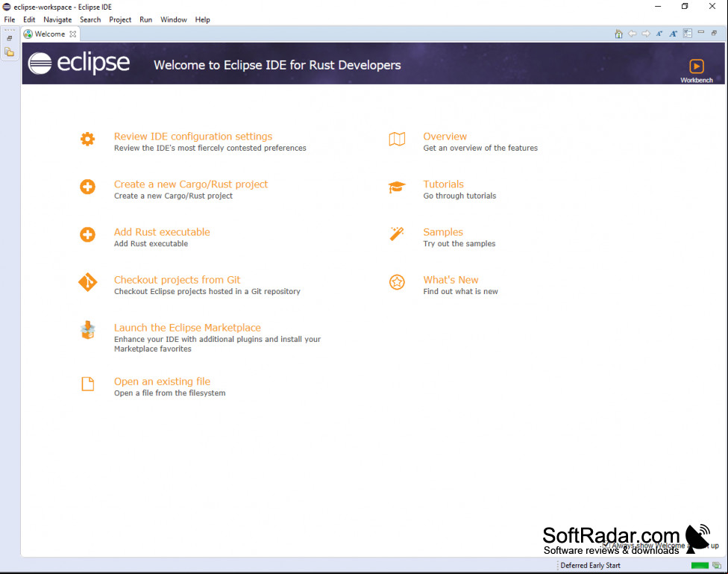Viewport: 728px width, 574px height.
Task: Click the blank file icon for Open existing file
Action: 88,384
